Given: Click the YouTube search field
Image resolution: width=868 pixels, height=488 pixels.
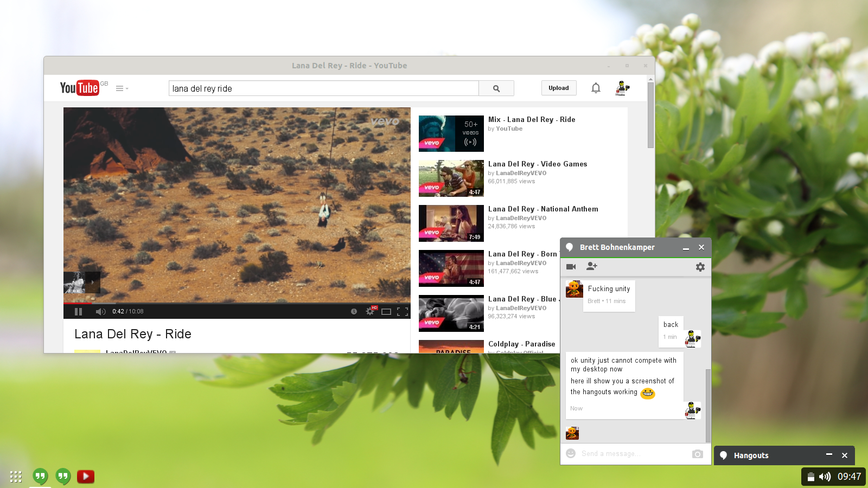Looking at the screenshot, I should (x=323, y=88).
